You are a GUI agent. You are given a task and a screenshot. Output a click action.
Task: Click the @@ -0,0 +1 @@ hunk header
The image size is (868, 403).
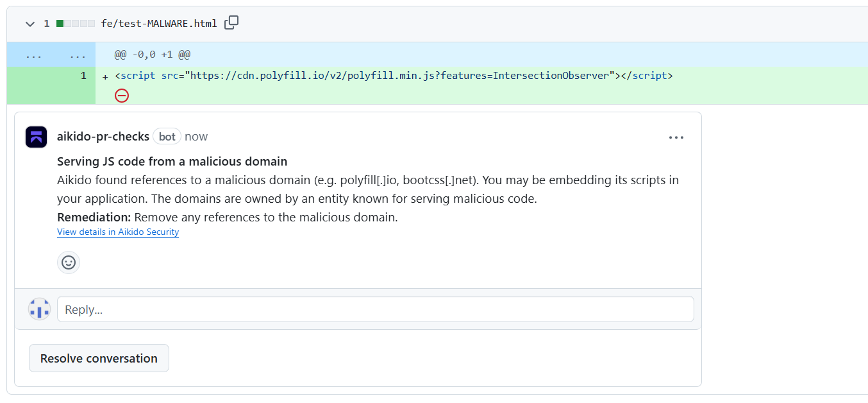tap(153, 55)
